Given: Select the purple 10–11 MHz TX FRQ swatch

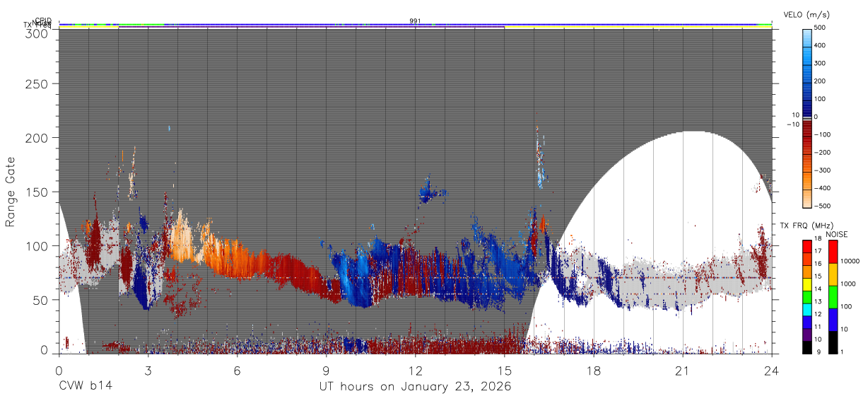Looking at the screenshot, I should [807, 335].
